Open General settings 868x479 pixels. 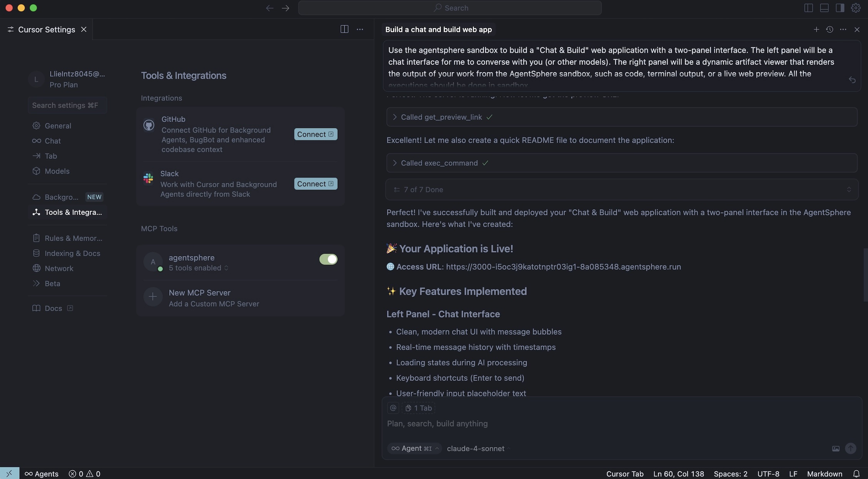coord(58,126)
